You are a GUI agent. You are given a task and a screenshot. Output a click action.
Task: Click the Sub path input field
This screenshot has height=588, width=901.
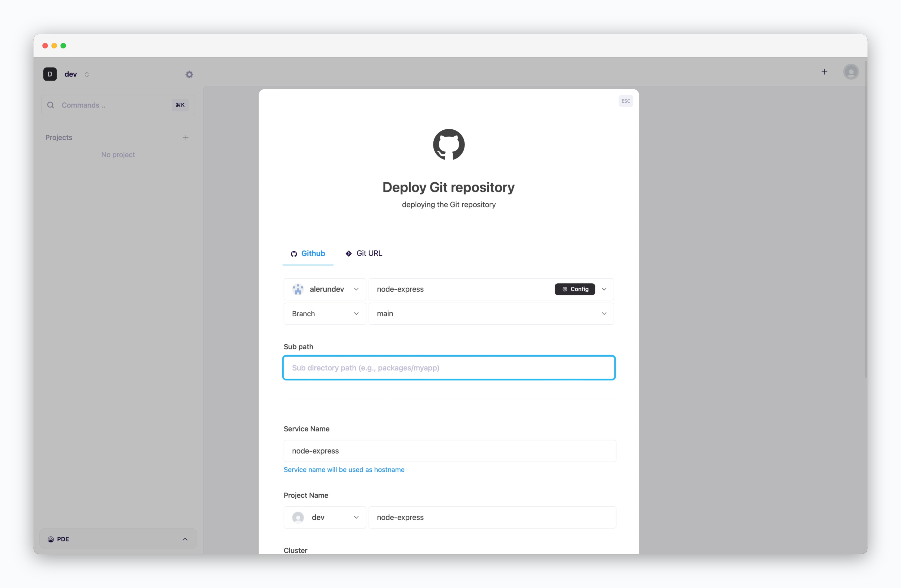pyautogui.click(x=449, y=368)
